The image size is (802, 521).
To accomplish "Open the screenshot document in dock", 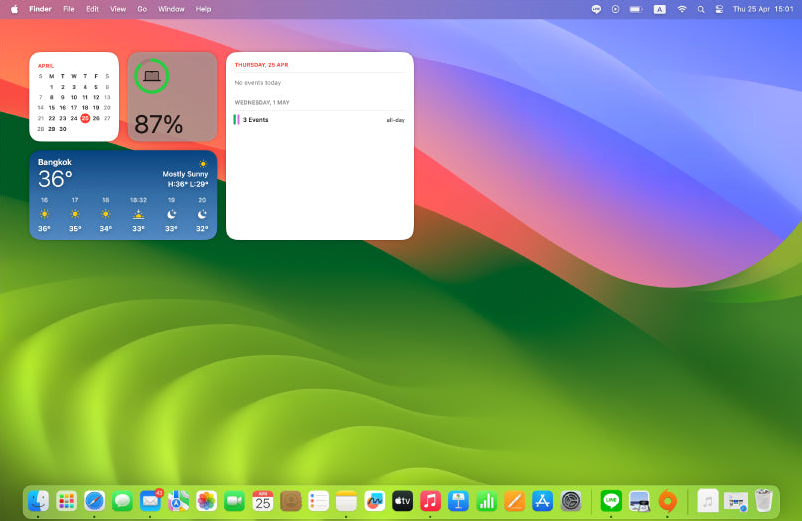I will click(736, 501).
